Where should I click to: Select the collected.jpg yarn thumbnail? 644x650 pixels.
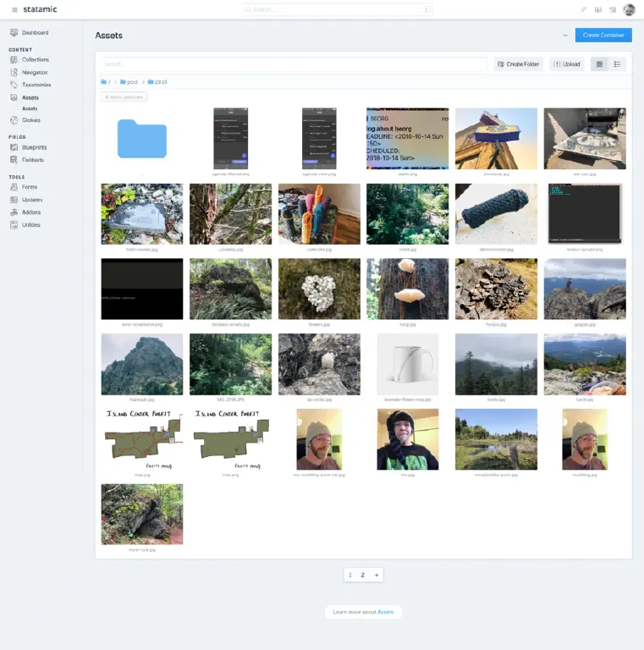coord(319,214)
